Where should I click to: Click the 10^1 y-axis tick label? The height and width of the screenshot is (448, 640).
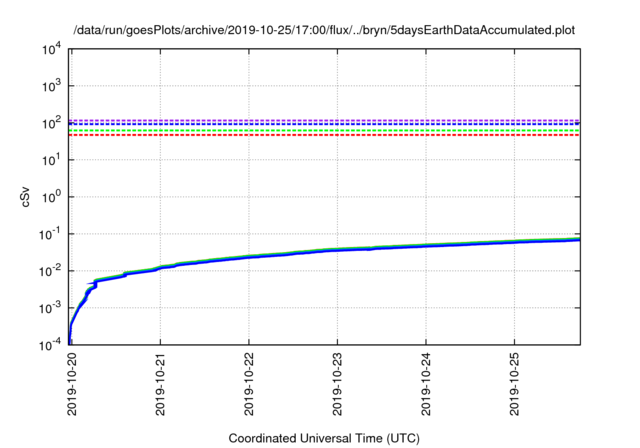click(x=51, y=160)
